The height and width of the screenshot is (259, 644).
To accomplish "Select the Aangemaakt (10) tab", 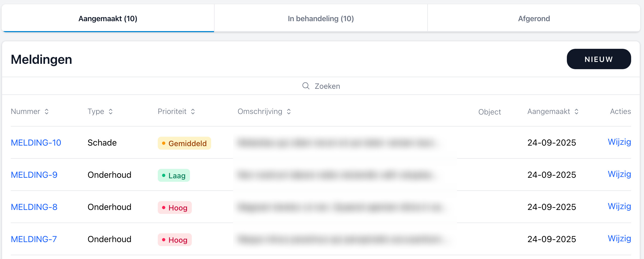I will pyautogui.click(x=108, y=18).
